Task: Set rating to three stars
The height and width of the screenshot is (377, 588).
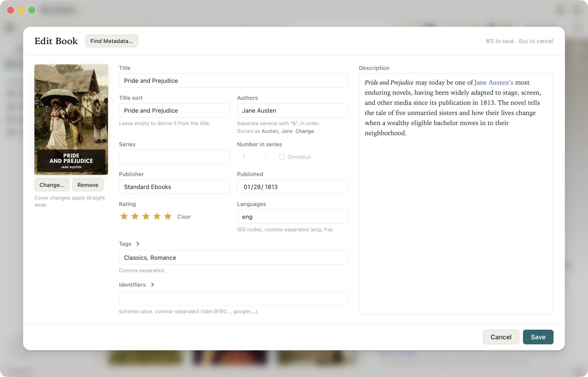Action: pos(146,216)
